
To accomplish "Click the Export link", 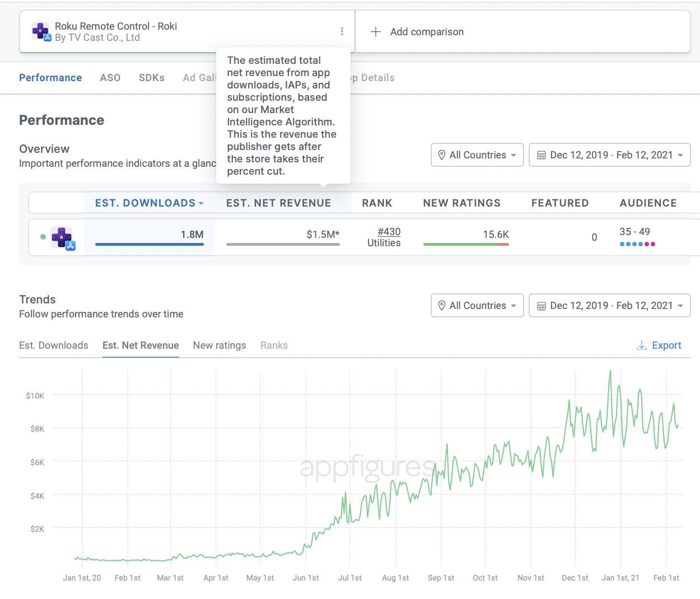I will click(x=666, y=345).
